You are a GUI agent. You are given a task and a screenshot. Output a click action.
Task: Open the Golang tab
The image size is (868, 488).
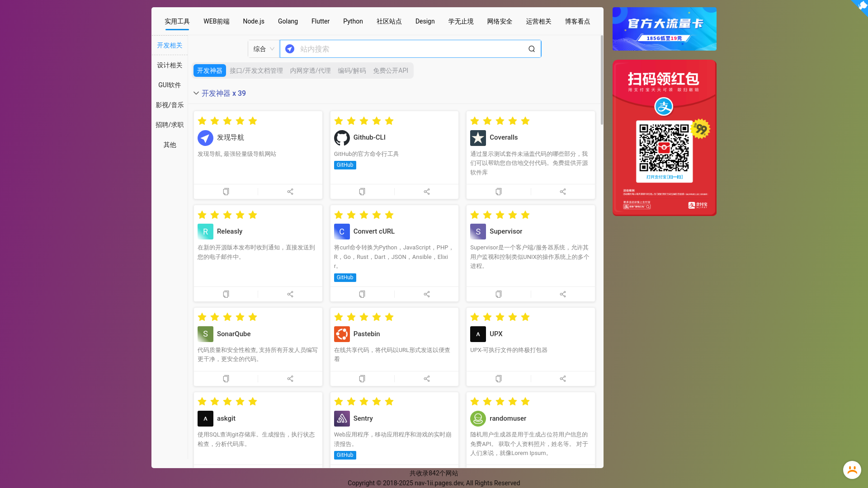coord(288,21)
